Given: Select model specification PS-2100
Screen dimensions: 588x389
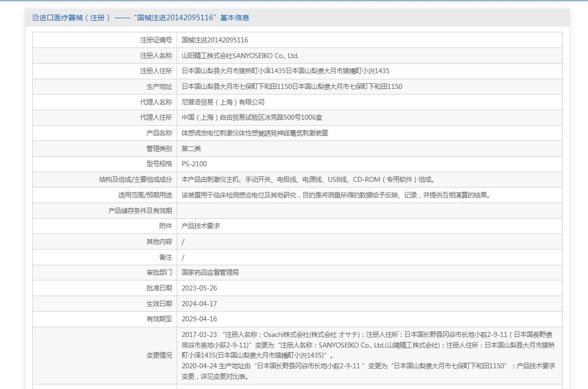Looking at the screenshot, I should point(194,164).
